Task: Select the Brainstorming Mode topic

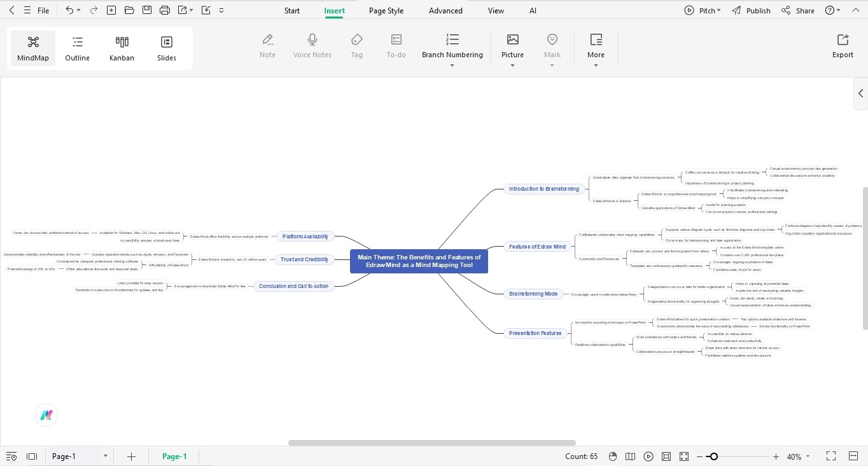Action: coord(533,294)
